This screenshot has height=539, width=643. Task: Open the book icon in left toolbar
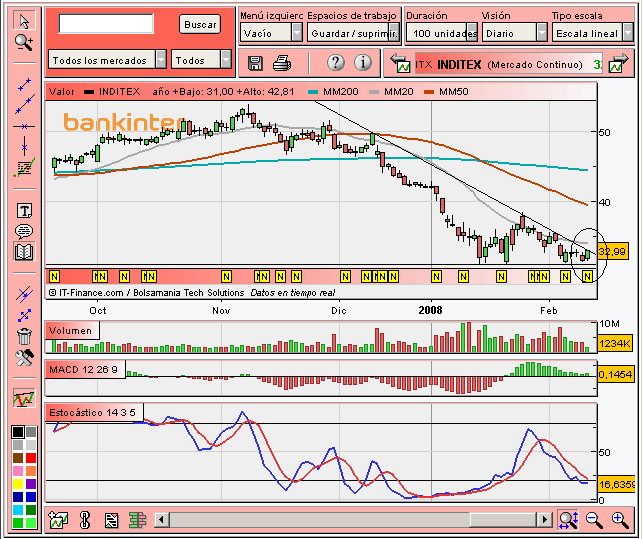tap(24, 251)
